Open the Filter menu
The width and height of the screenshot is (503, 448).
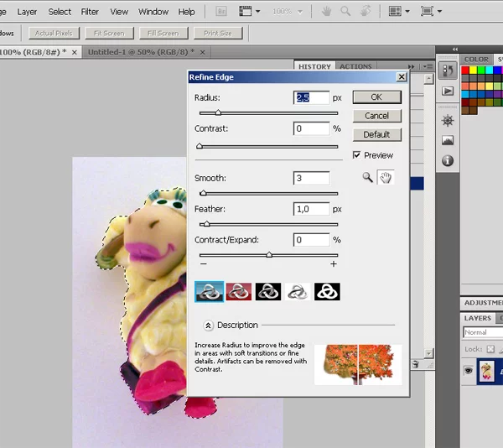coord(90,12)
